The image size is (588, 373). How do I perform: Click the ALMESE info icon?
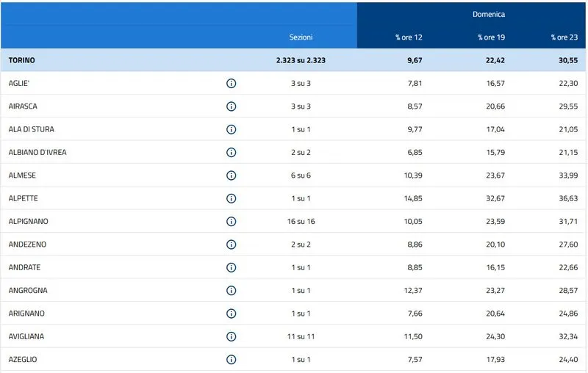tap(231, 175)
